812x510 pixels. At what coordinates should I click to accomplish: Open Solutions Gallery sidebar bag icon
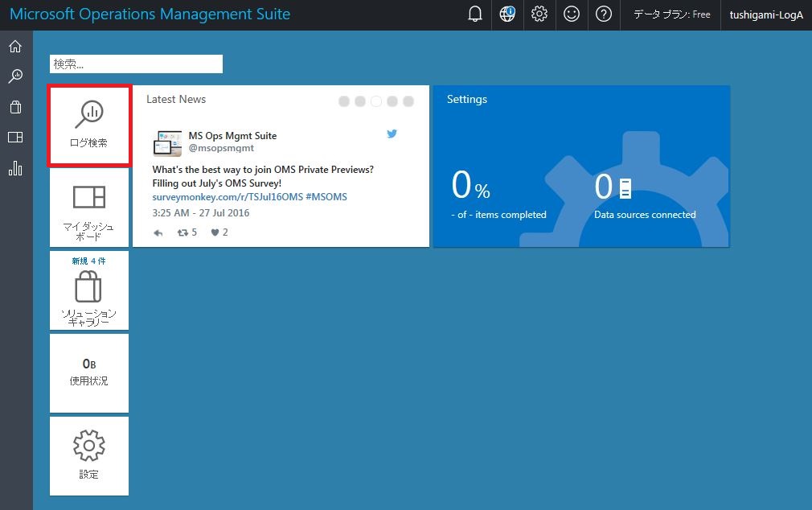tap(15, 107)
